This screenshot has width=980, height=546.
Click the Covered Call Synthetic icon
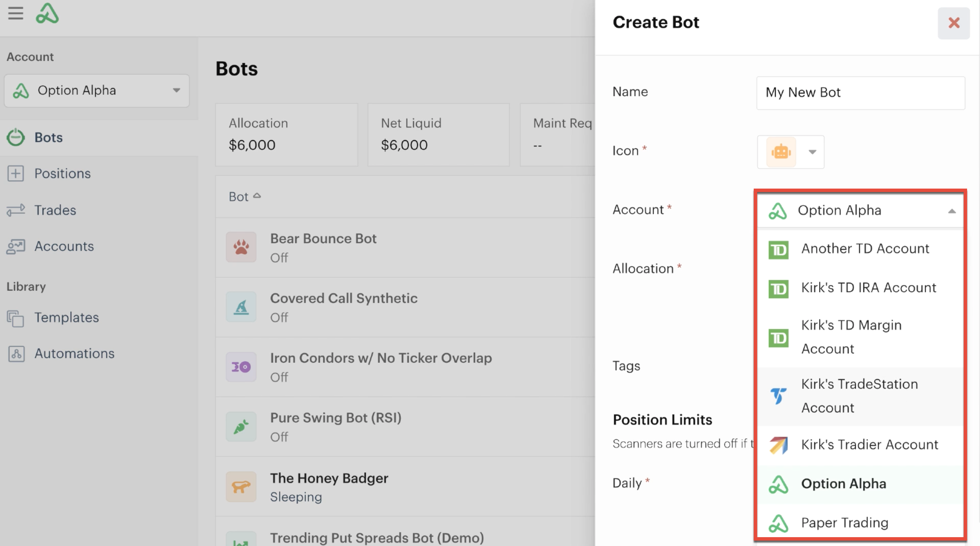[x=241, y=307]
